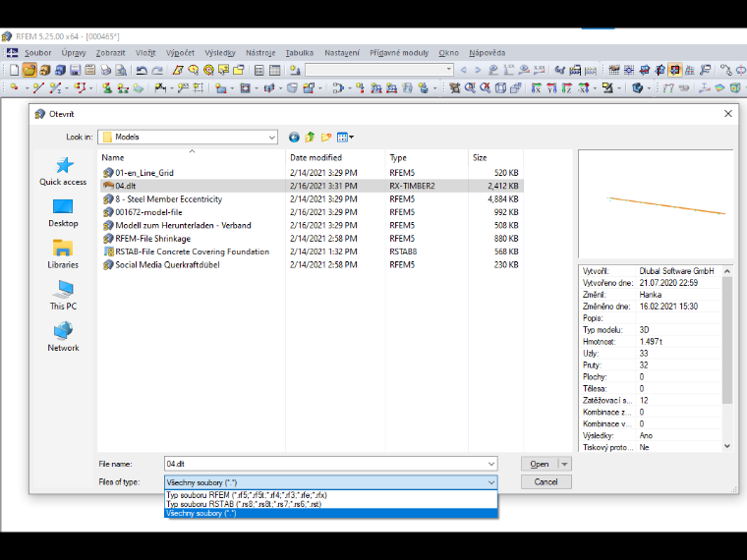Viewport: 747px width, 560px height.
Task: Click the Undo arrow icon
Action: pos(142,71)
